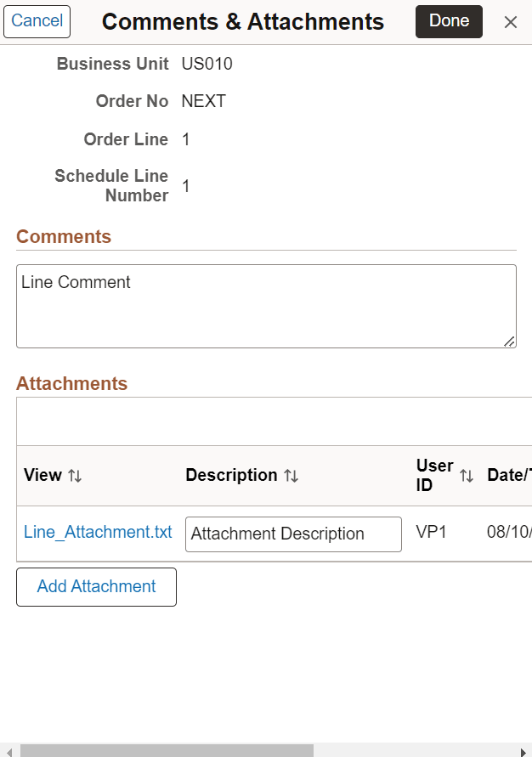Sort the Description column ascending
Image resolution: width=532 pixels, height=757 pixels.
(x=291, y=476)
